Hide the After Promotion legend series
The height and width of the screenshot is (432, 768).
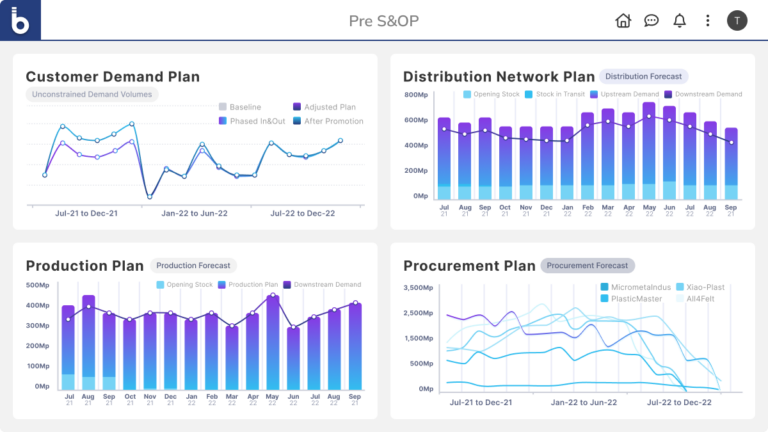click(x=327, y=121)
